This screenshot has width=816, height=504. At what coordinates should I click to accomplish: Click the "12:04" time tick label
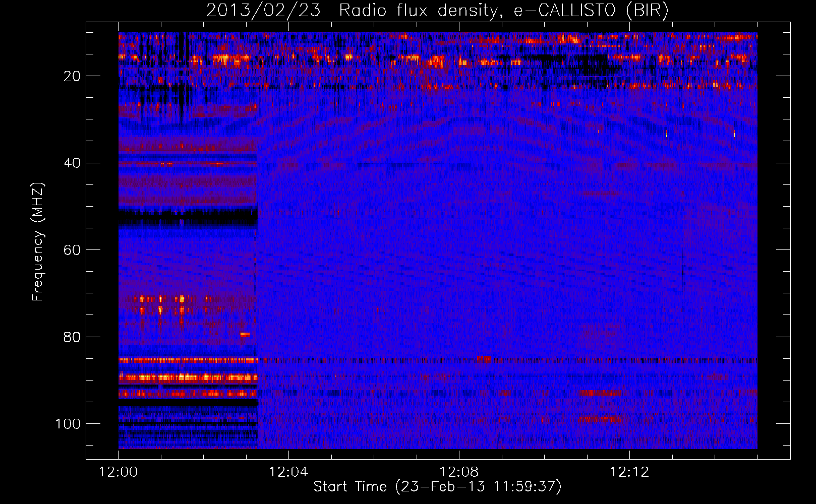click(288, 472)
